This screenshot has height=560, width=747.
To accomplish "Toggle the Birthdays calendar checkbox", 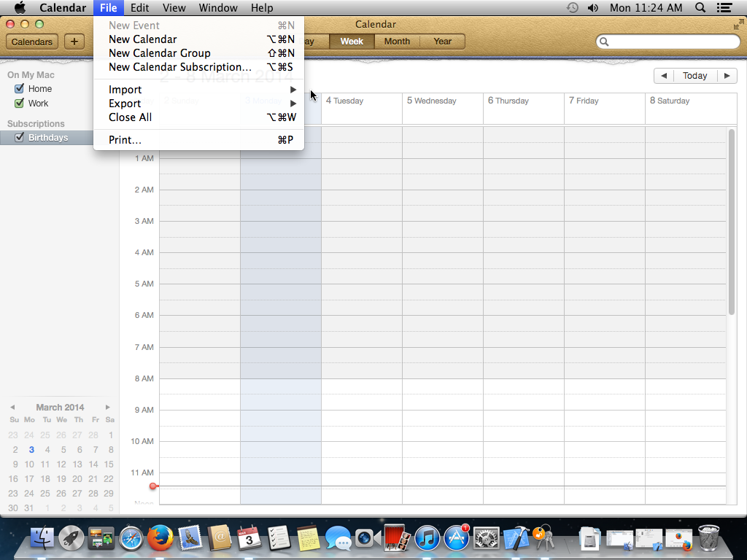I will 20,137.
